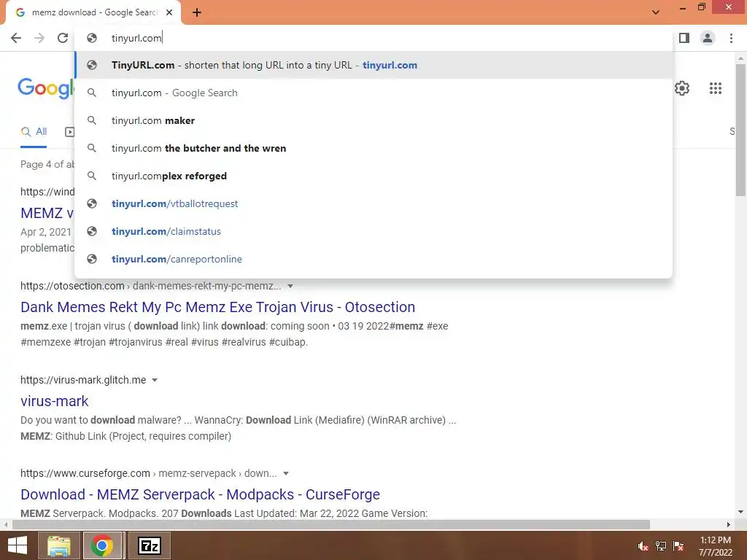The image size is (747, 560).
Task: Click the network tray icon
Action: pyautogui.click(x=661, y=546)
